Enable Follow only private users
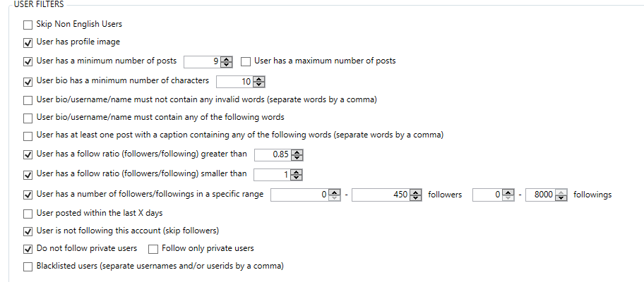 [x=153, y=249]
